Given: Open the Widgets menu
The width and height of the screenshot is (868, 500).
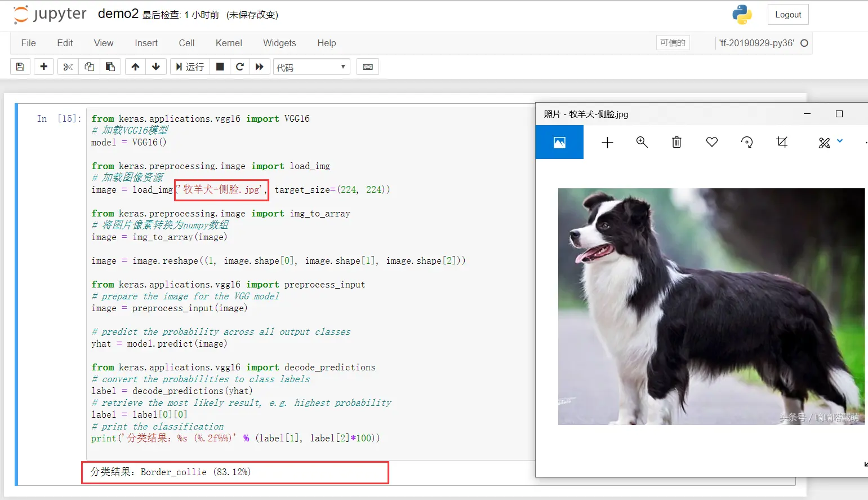Looking at the screenshot, I should pyautogui.click(x=279, y=43).
